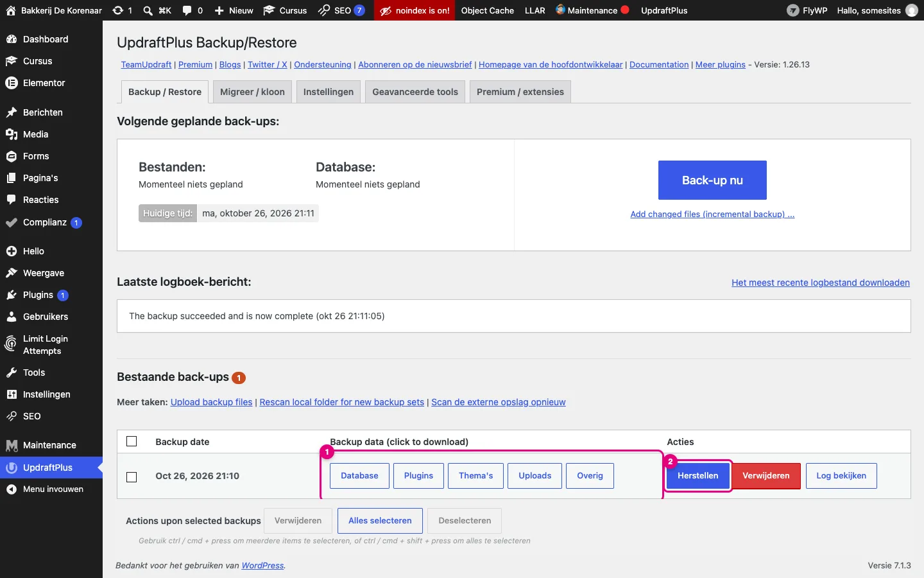Image resolution: width=924 pixels, height=578 pixels.
Task: Click the Object Cache admin bar item
Action: click(x=488, y=10)
